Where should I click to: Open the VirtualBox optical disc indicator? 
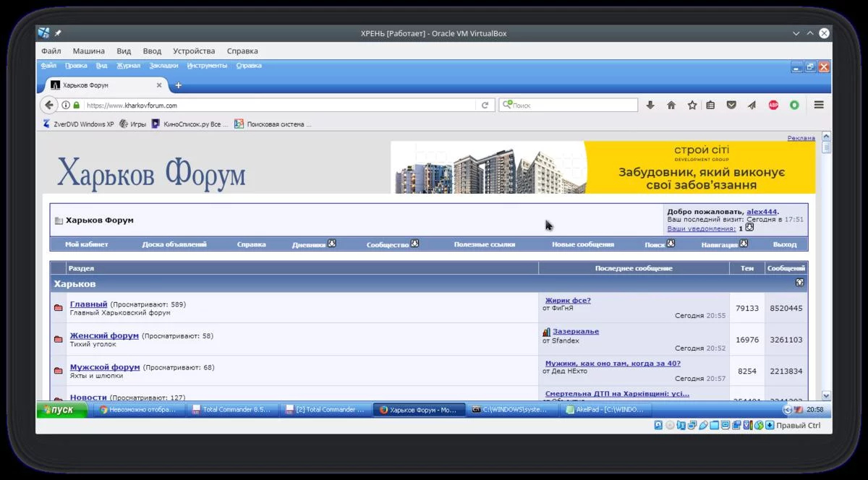(x=670, y=425)
